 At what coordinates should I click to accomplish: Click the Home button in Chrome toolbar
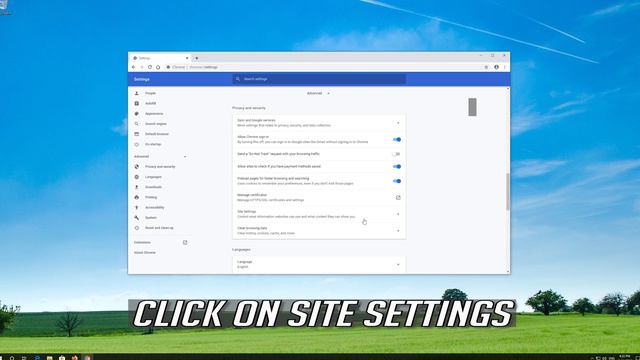click(158, 67)
